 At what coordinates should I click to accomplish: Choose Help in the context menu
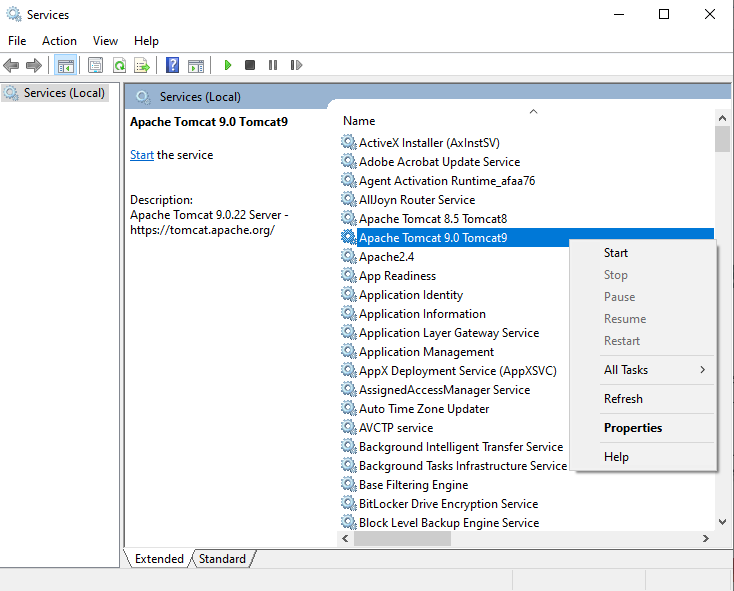click(644, 457)
